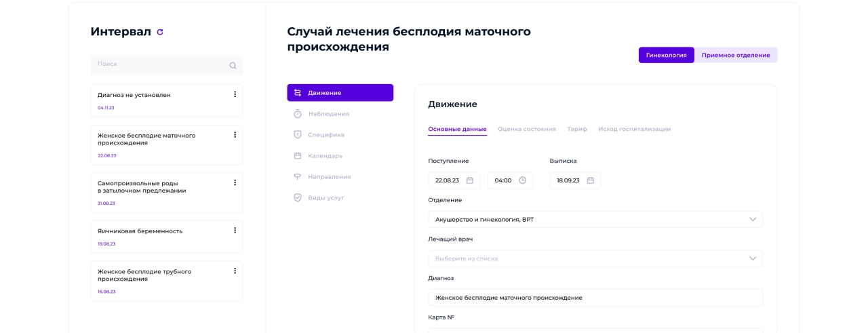Click the date 19.08.23
This screenshot has height=333, width=868.
[106, 243]
